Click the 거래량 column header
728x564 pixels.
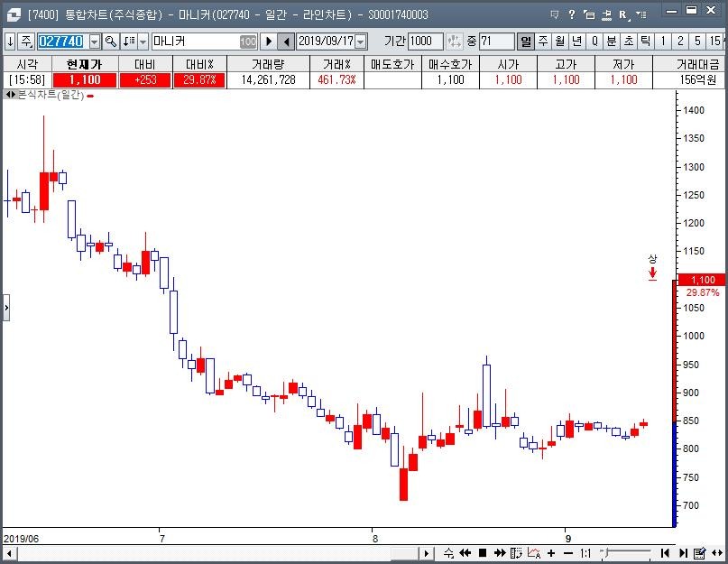(x=268, y=64)
